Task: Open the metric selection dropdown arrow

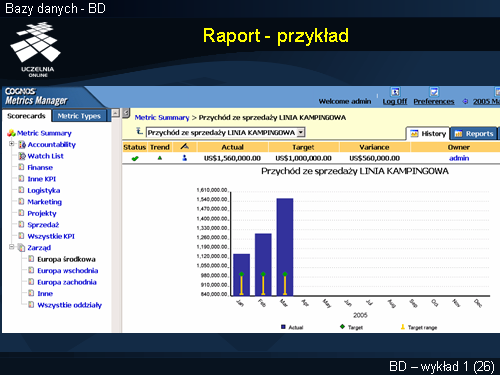Action: (x=301, y=132)
